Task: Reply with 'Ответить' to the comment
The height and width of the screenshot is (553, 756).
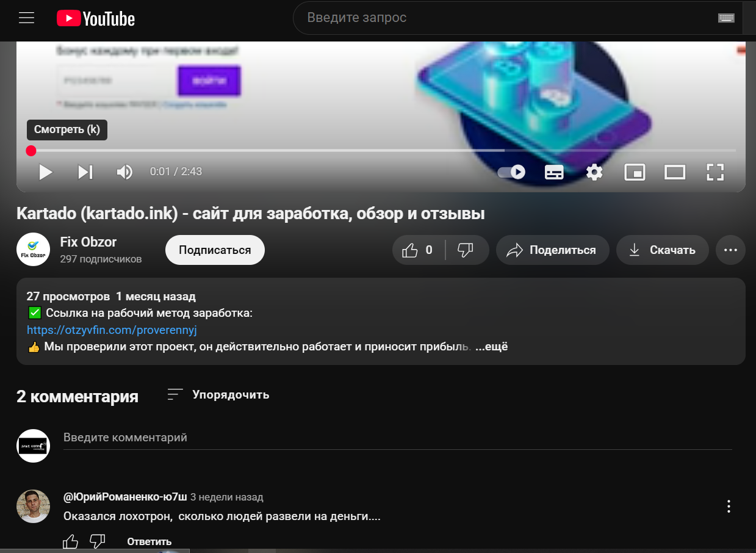Action: click(149, 541)
